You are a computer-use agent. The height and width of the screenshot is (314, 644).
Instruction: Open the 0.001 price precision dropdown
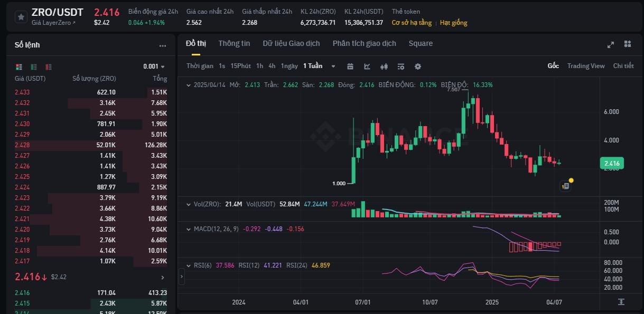pos(154,66)
